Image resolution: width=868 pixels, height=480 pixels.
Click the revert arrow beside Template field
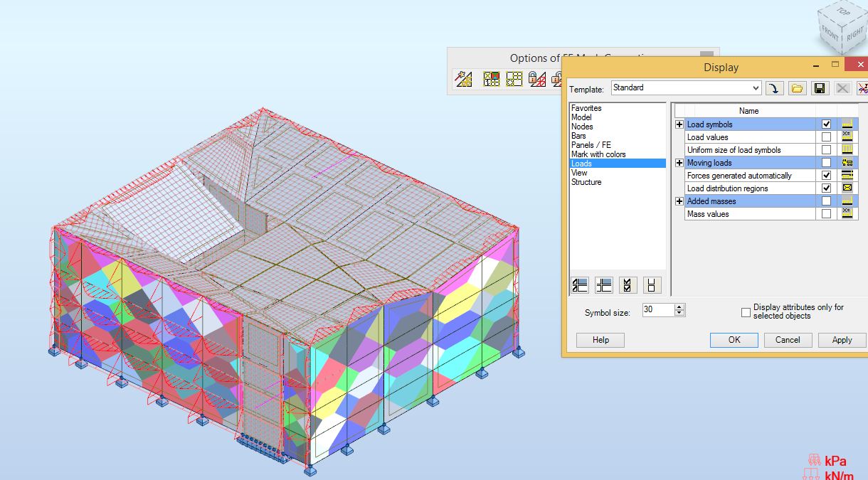(x=775, y=87)
